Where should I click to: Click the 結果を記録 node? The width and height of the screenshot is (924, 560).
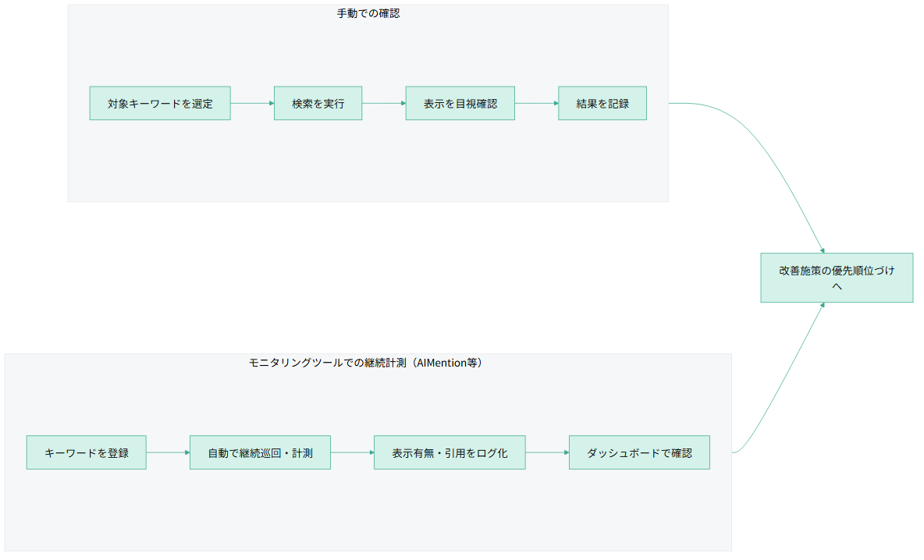point(602,104)
